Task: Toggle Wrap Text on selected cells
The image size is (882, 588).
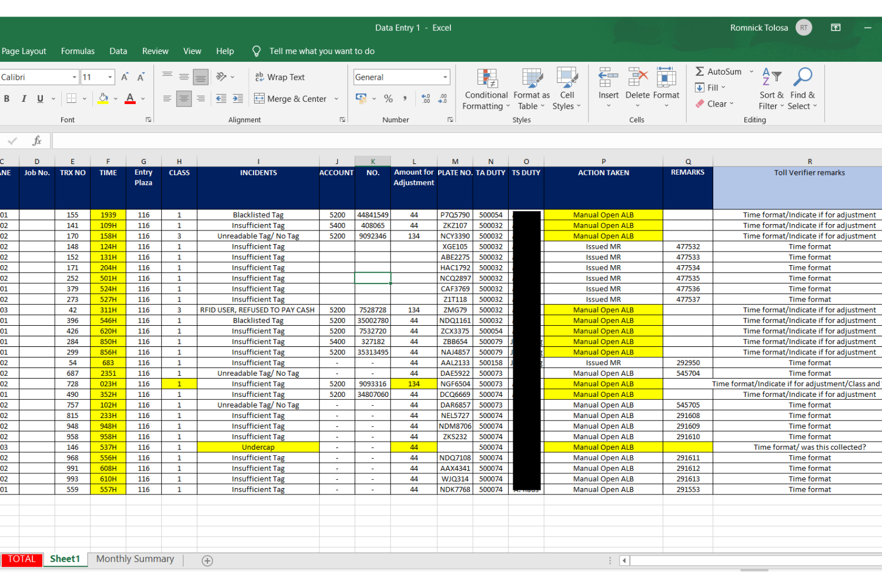Action: 280,77
